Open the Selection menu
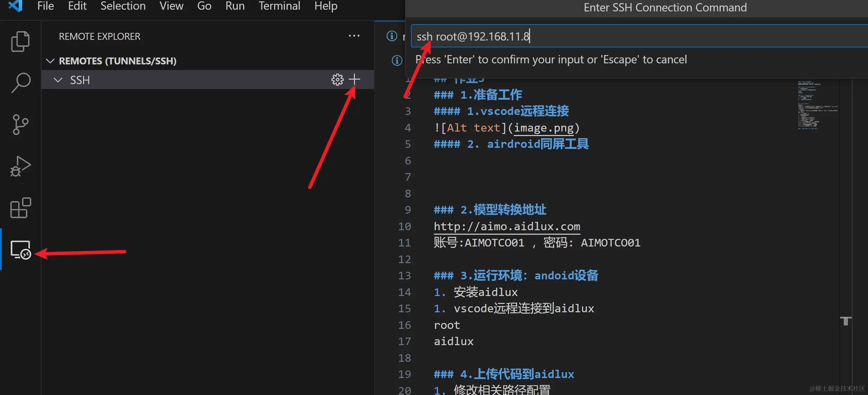Image resolution: width=868 pixels, height=395 pixels. (123, 6)
